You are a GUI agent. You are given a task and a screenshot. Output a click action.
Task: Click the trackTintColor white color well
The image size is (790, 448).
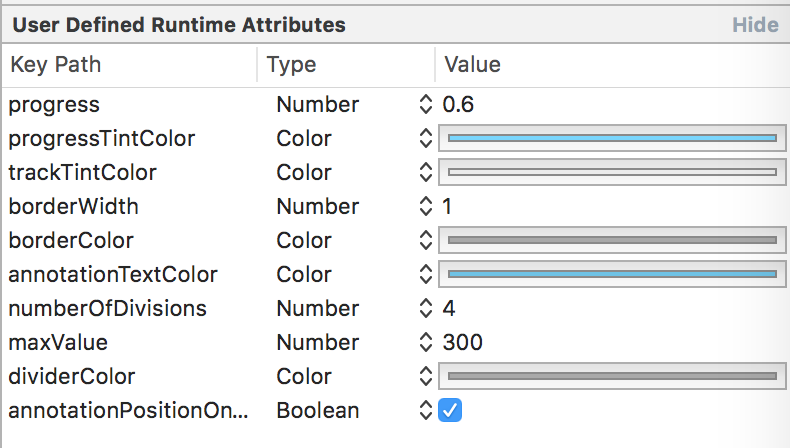pos(612,172)
